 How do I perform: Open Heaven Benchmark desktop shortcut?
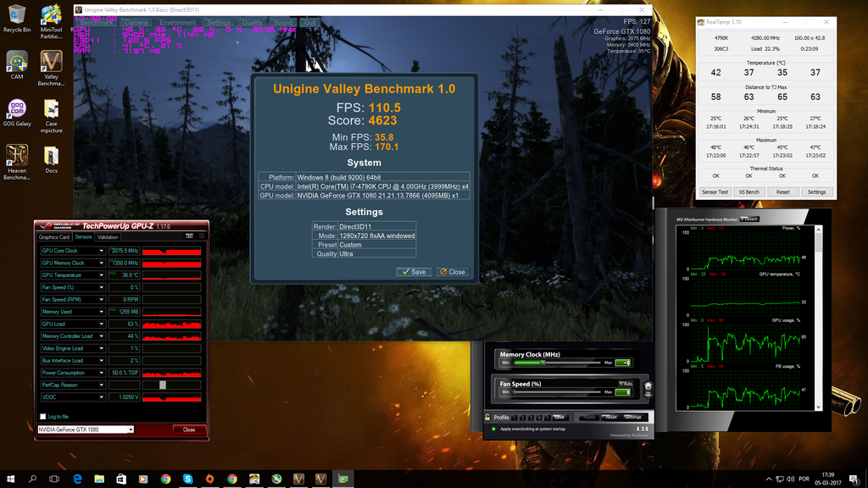(17, 162)
